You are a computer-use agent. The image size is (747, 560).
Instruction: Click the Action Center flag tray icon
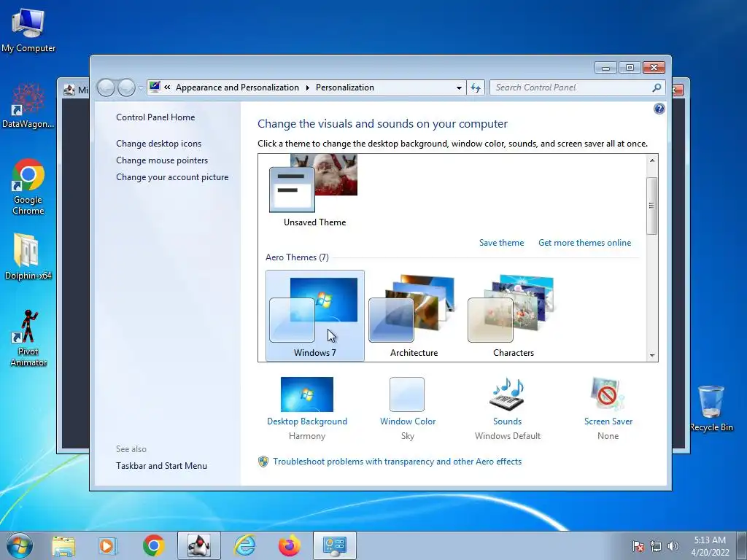(638, 546)
